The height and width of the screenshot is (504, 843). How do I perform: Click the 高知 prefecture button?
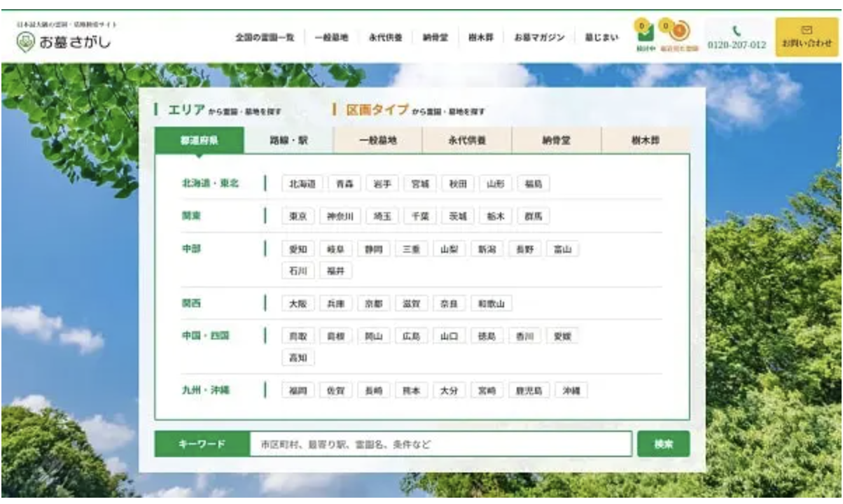(x=298, y=358)
